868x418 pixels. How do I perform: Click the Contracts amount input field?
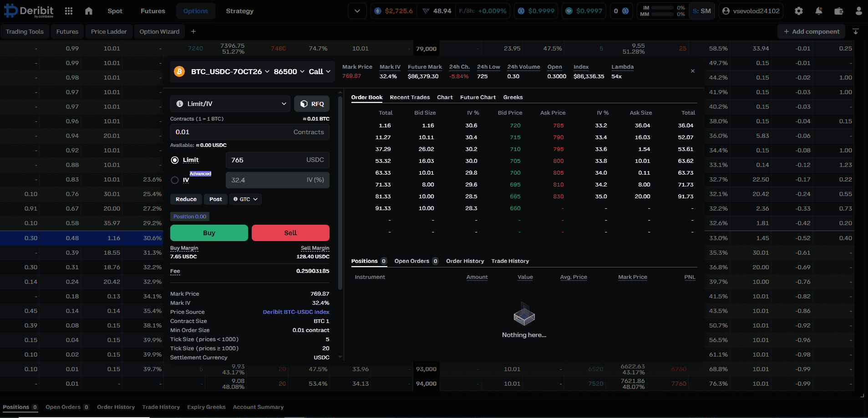point(250,132)
